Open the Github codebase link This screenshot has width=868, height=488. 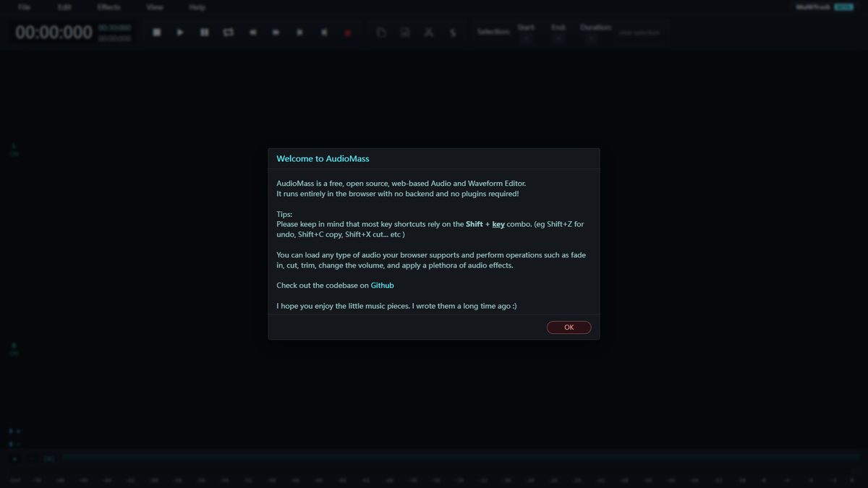tap(382, 286)
